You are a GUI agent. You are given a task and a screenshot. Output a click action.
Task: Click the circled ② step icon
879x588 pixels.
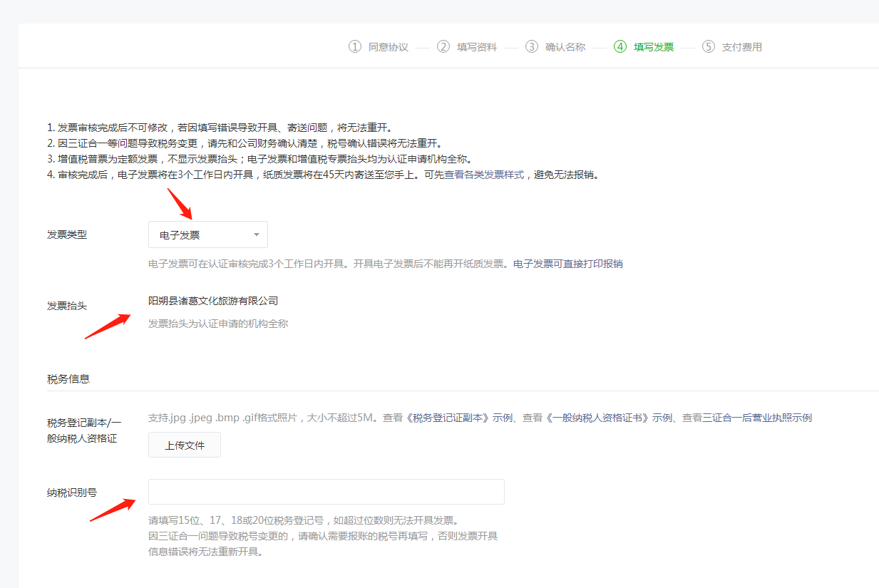pos(443,46)
